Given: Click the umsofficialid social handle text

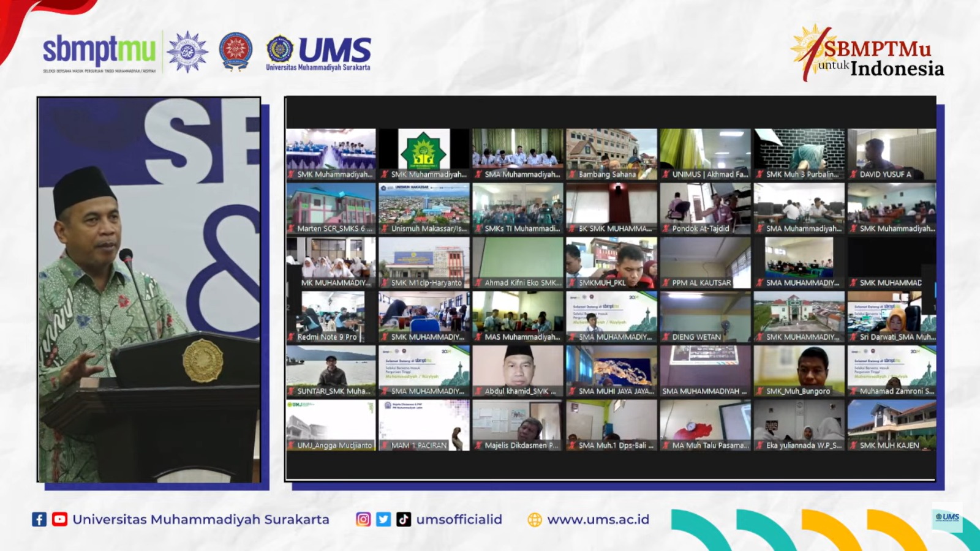Looking at the screenshot, I should point(459,520).
